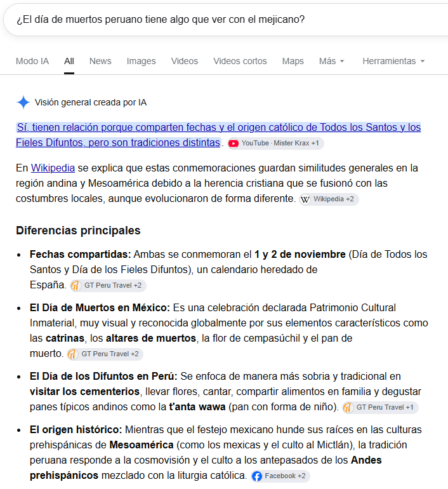Click the bold text '1 y 2 de noviembre'

click(300, 255)
